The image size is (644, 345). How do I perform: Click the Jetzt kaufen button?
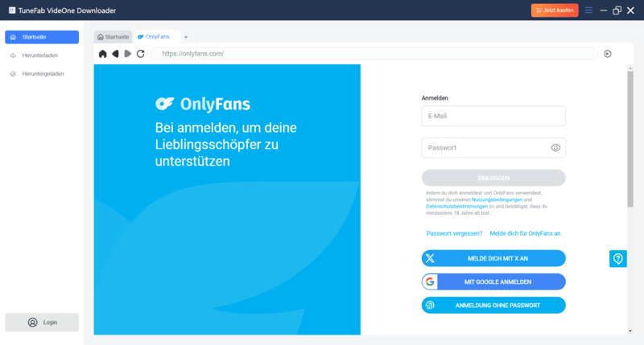[555, 10]
